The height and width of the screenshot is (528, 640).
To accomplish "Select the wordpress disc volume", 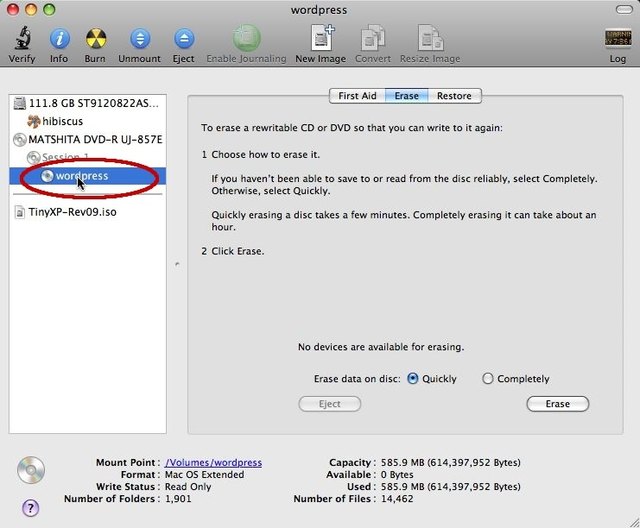I will tap(87, 176).
